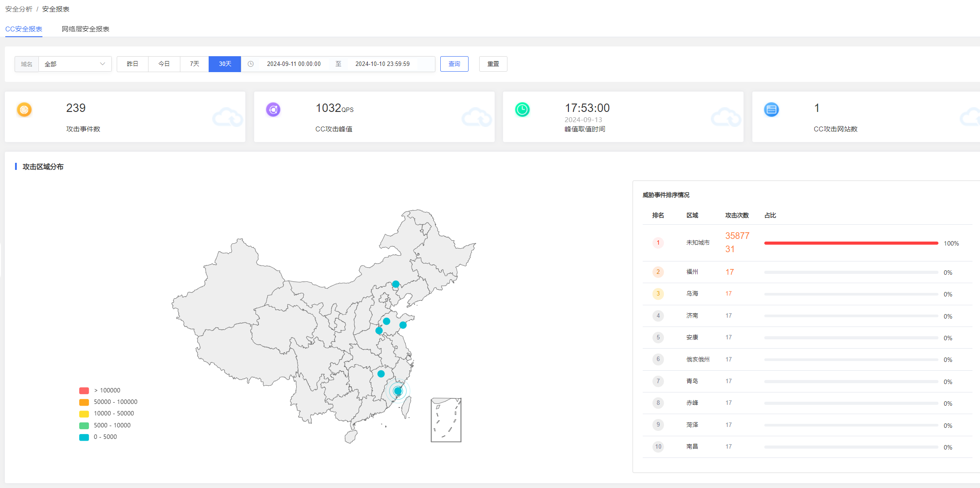Viewport: 980px width, 488px height.
Task: Click the green clock peak time icon
Action: pos(522,109)
